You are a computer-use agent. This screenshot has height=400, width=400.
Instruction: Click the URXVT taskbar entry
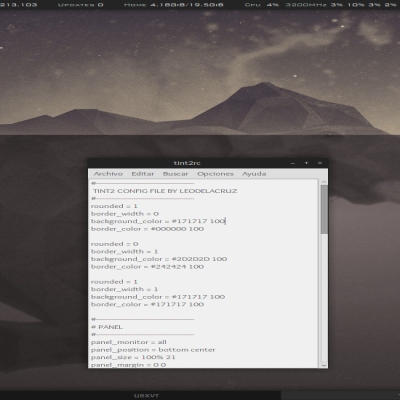(147, 396)
